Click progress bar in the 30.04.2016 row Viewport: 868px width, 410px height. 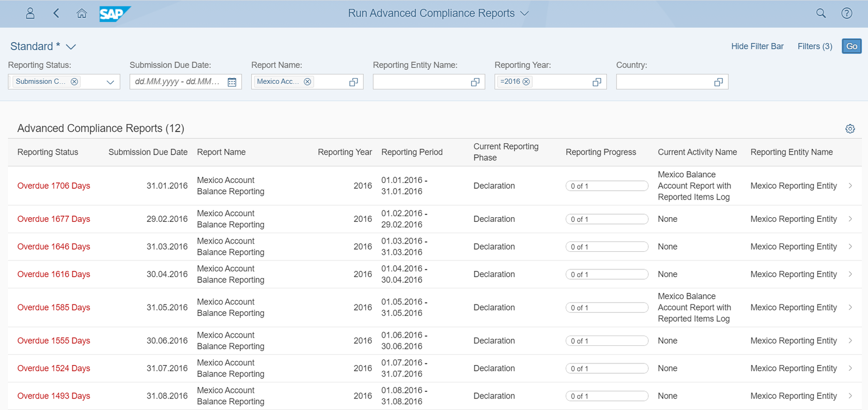tap(607, 274)
